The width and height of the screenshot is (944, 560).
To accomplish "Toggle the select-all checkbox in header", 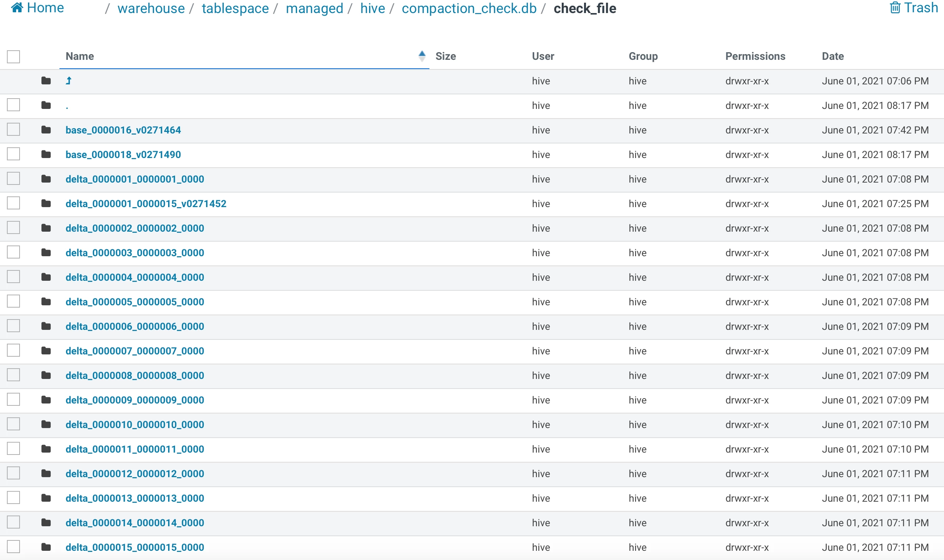I will 13,56.
